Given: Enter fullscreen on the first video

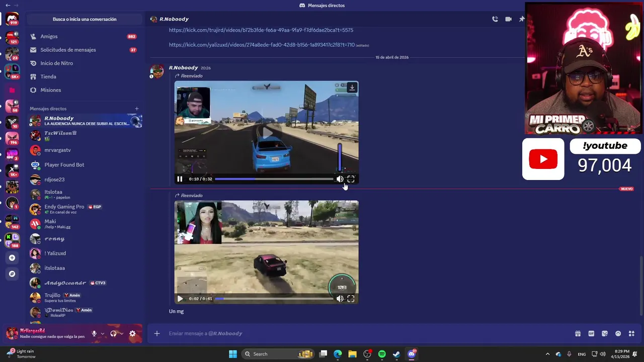Looking at the screenshot, I should point(351,179).
